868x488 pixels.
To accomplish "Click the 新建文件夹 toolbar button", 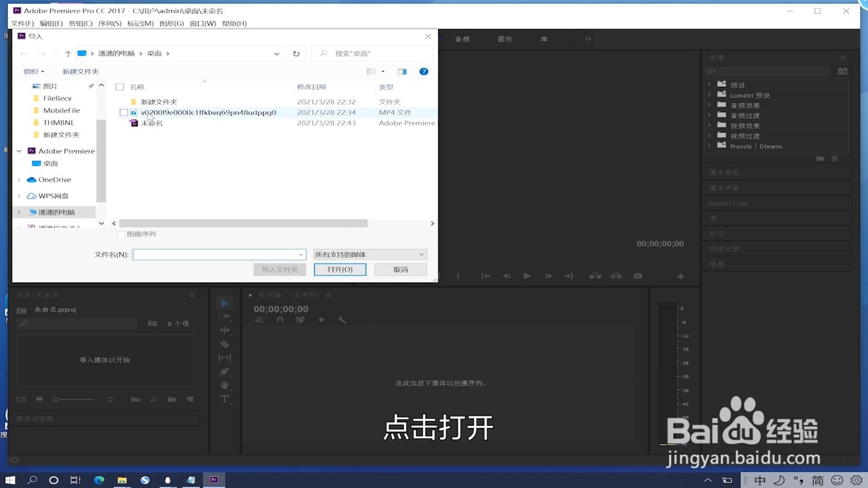I will pos(80,72).
